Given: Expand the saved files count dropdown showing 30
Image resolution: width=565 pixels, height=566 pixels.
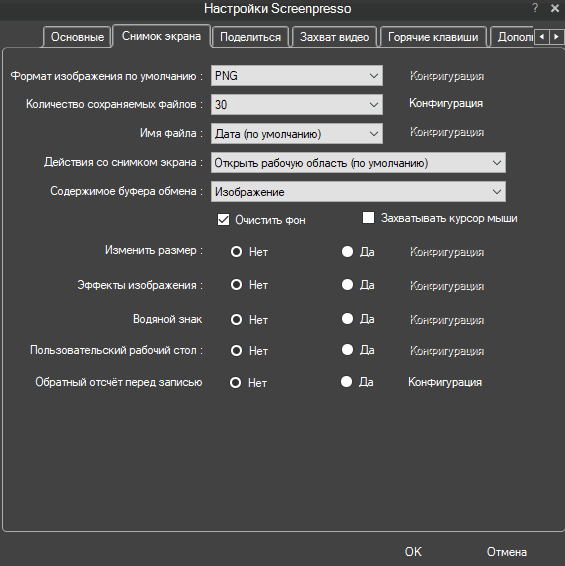Looking at the screenshot, I should tap(297, 105).
